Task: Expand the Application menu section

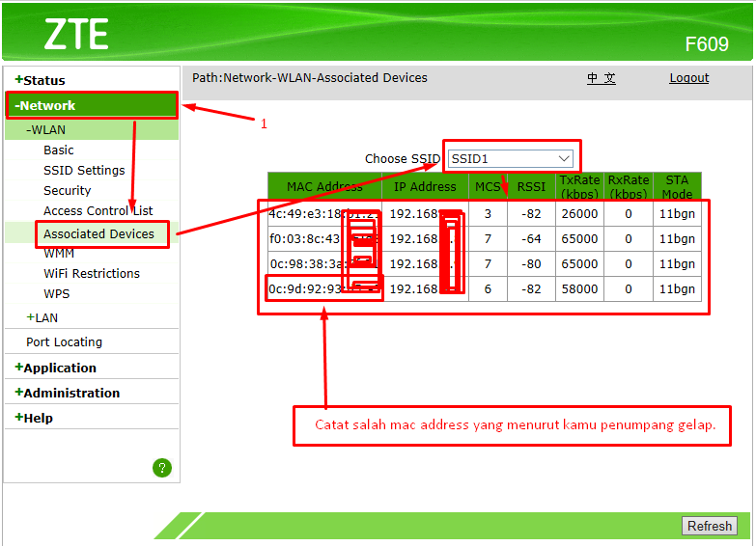Action: pyautogui.click(x=55, y=368)
